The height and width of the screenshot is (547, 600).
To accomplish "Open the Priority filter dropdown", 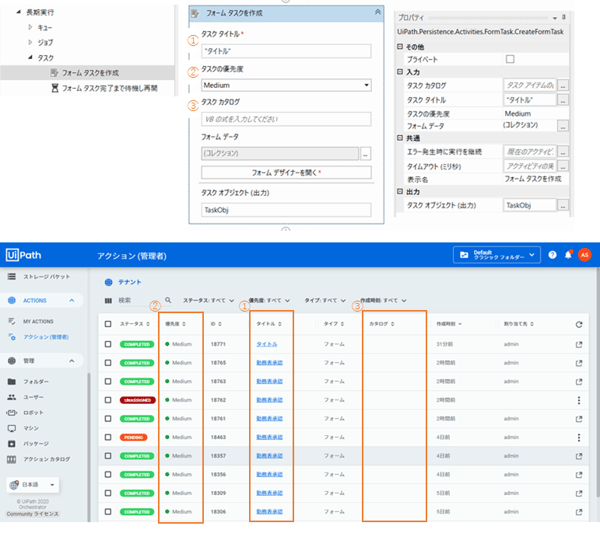I will click(269, 300).
